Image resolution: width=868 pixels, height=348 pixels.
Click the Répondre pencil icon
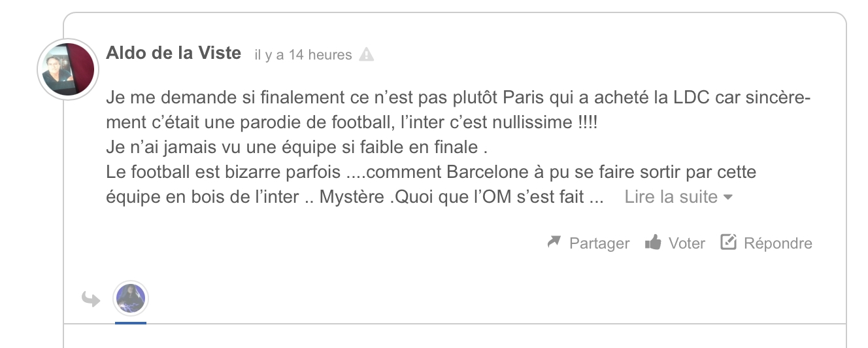click(728, 243)
